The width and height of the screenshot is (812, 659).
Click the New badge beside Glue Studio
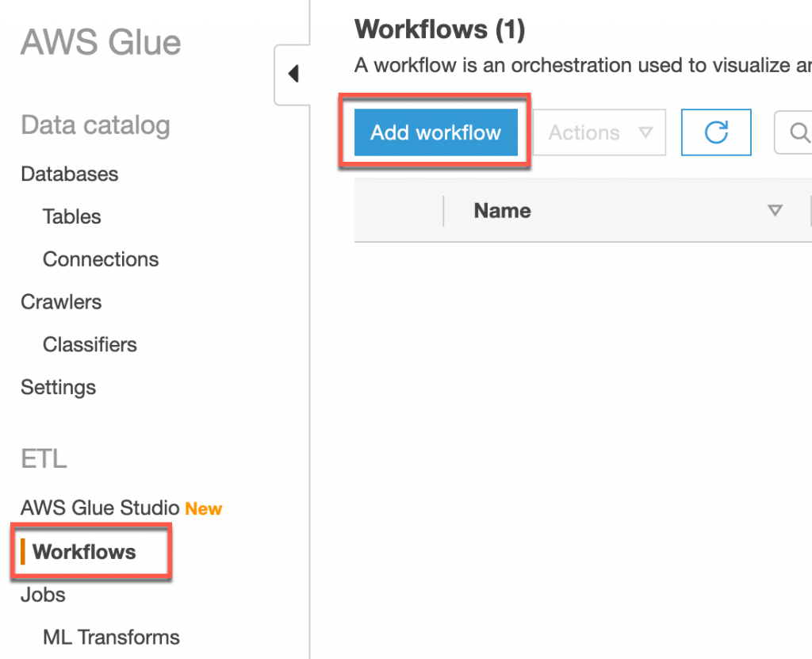(x=204, y=509)
